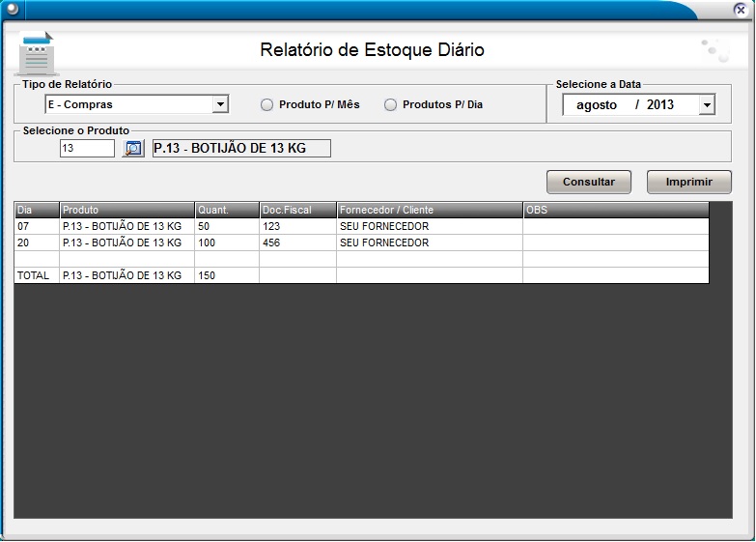Click the Quant. column header
The image size is (756, 542).
pyautogui.click(x=227, y=210)
